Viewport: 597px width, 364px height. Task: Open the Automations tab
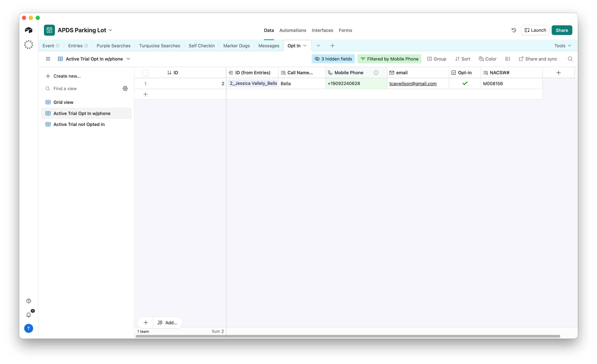(x=292, y=30)
